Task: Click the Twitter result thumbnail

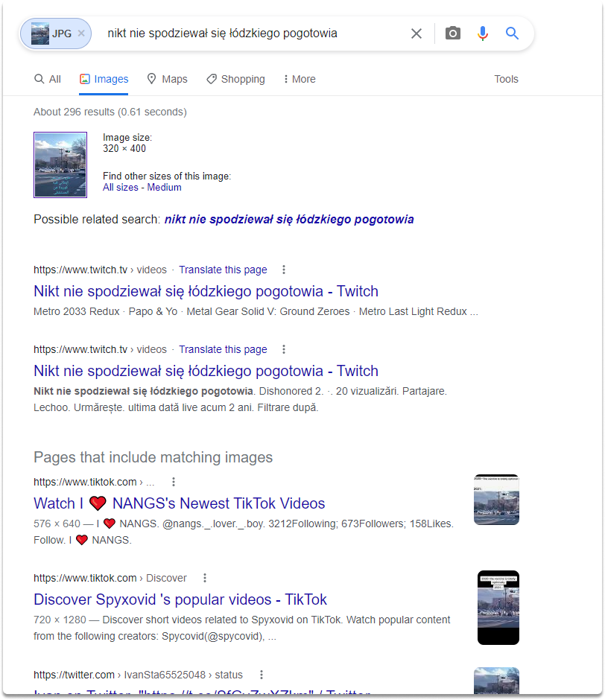Action: click(x=496, y=681)
